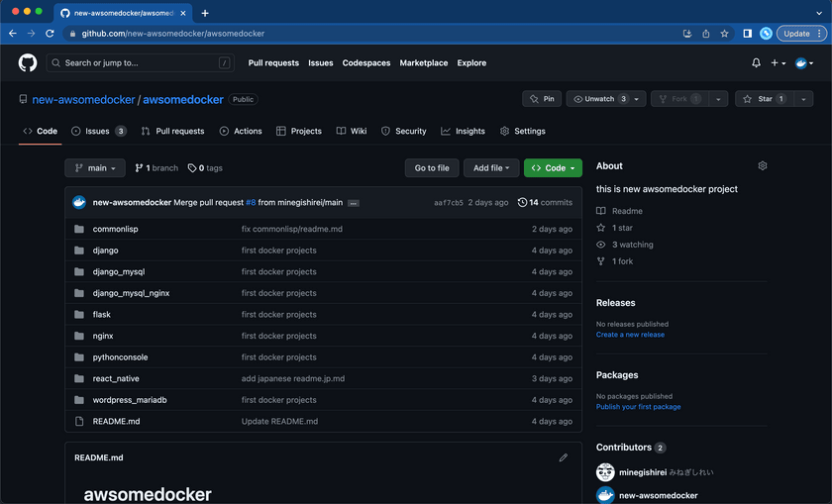View the 14 commits history
Image resolution: width=832 pixels, height=504 pixels.
pyautogui.click(x=545, y=203)
